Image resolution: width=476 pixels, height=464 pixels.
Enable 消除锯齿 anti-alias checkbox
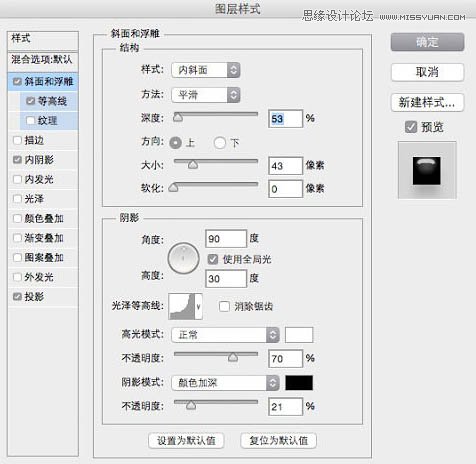point(224,306)
